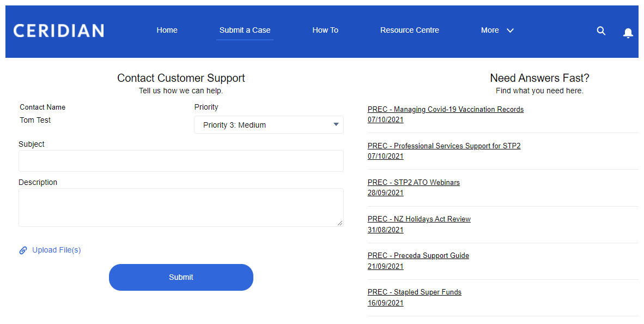The width and height of the screenshot is (644, 324).
Task: Go to the Home tab
Action: 167,31
